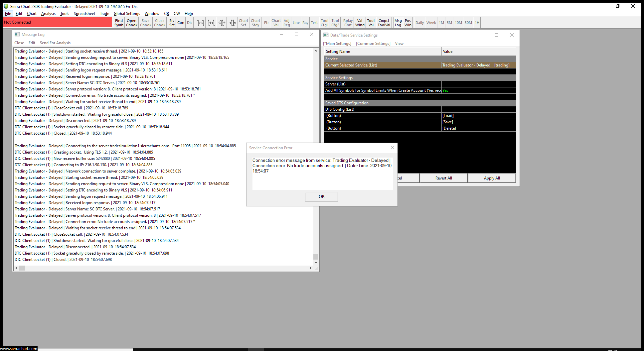Expand the Server (List) setting

(x=478, y=84)
